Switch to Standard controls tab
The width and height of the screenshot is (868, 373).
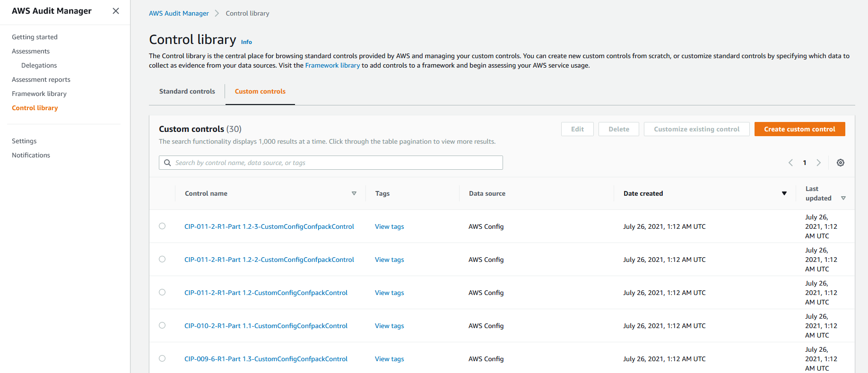pos(187,91)
